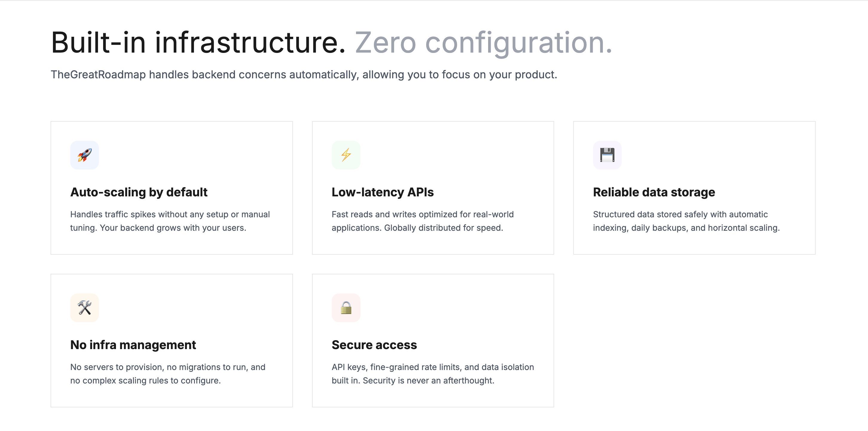The height and width of the screenshot is (431, 868).
Task: Select the Secure access heading
Action: (374, 345)
